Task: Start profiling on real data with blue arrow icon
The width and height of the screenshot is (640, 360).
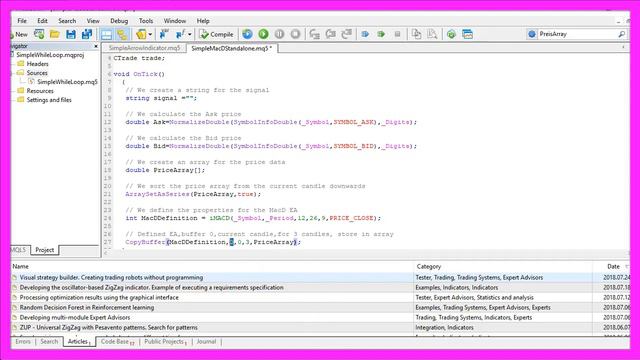Action: pyautogui.click(x=365, y=34)
